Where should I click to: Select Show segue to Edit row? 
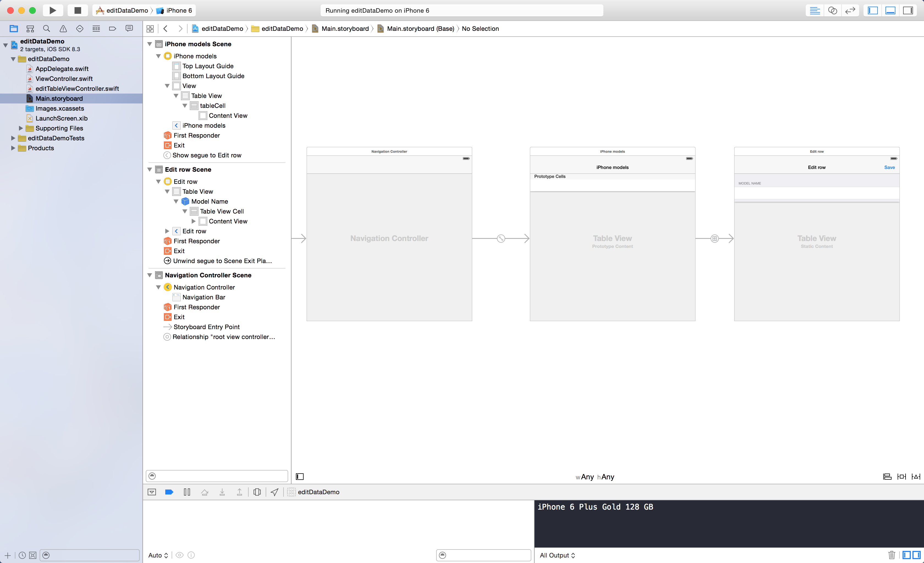[x=207, y=155]
